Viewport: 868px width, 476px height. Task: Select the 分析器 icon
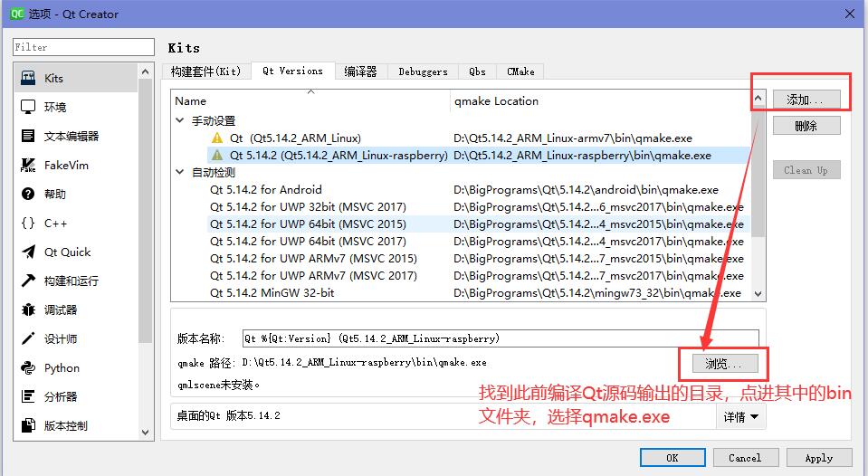tap(28, 396)
